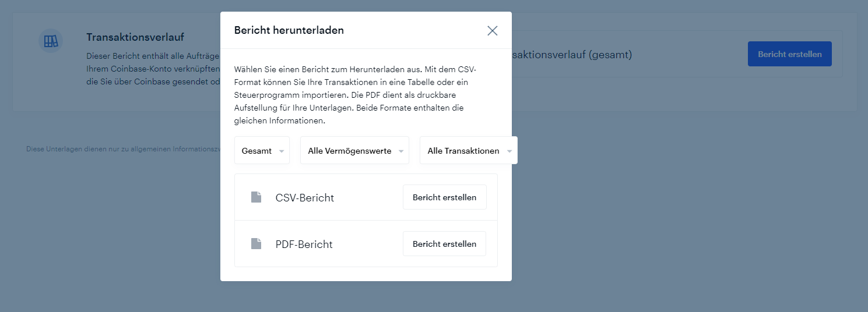Open the Gesamt time period dropdown
Image resolution: width=868 pixels, height=312 pixels.
click(x=257, y=151)
